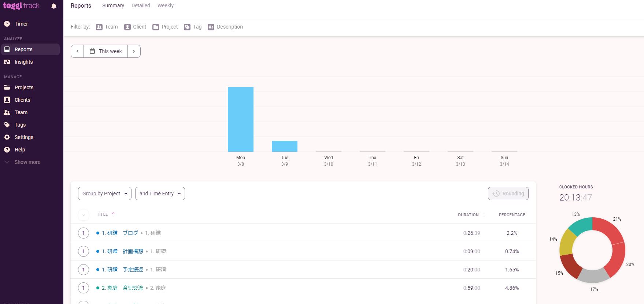The image size is (644, 304).
Task: Filter report by Description
Action: [225, 27]
